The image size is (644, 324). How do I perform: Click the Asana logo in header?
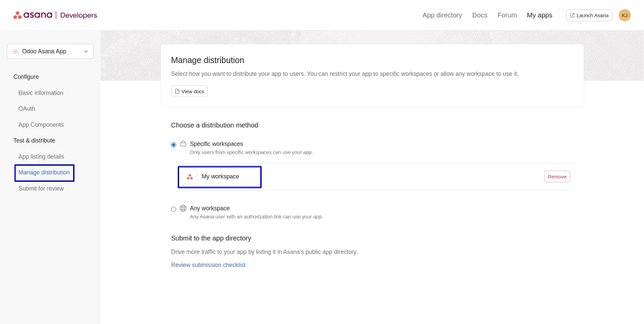33,15
